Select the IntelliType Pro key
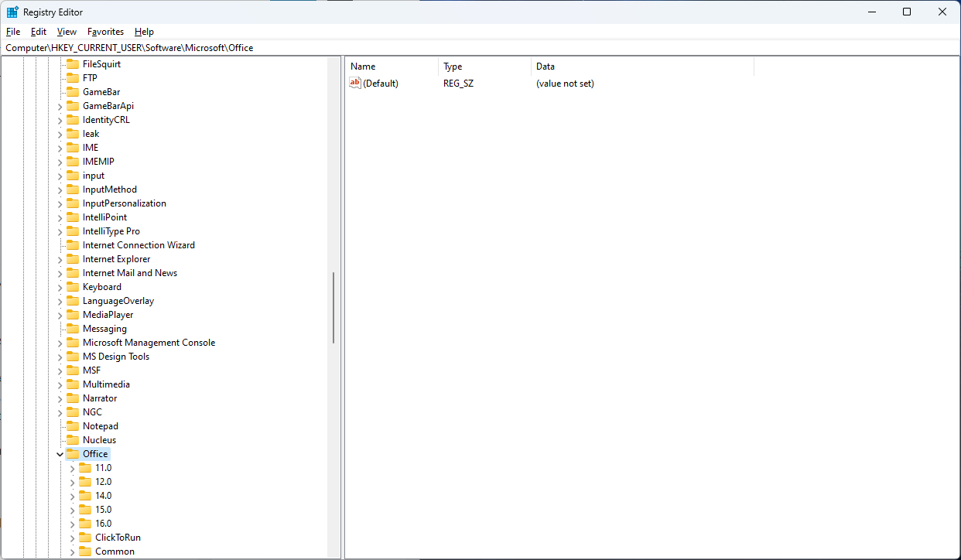Viewport: 961px width, 560px height. 111,231
